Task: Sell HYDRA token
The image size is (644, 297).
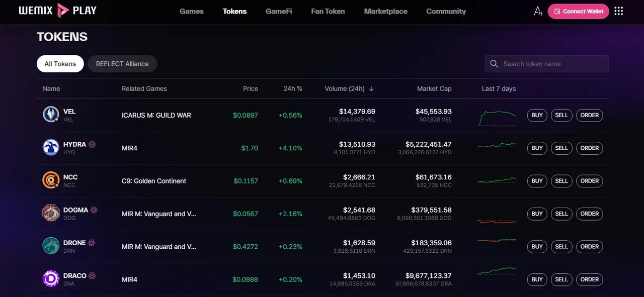Action: click(561, 148)
